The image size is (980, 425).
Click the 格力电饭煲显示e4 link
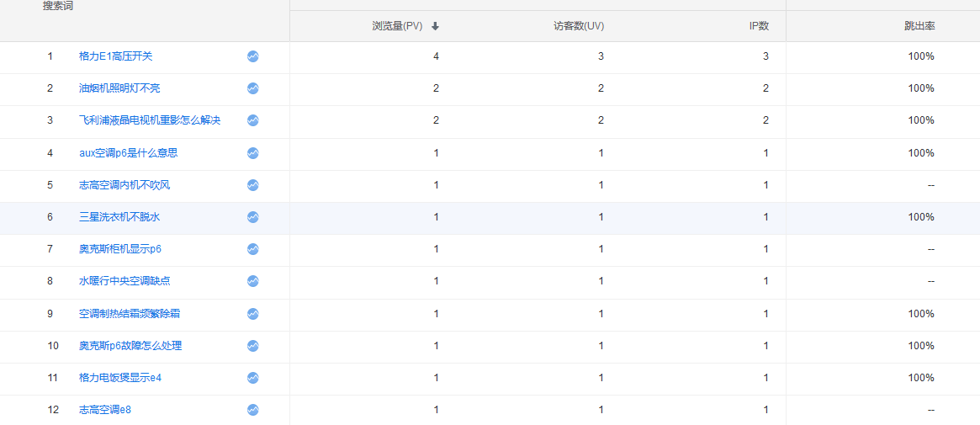click(120, 378)
